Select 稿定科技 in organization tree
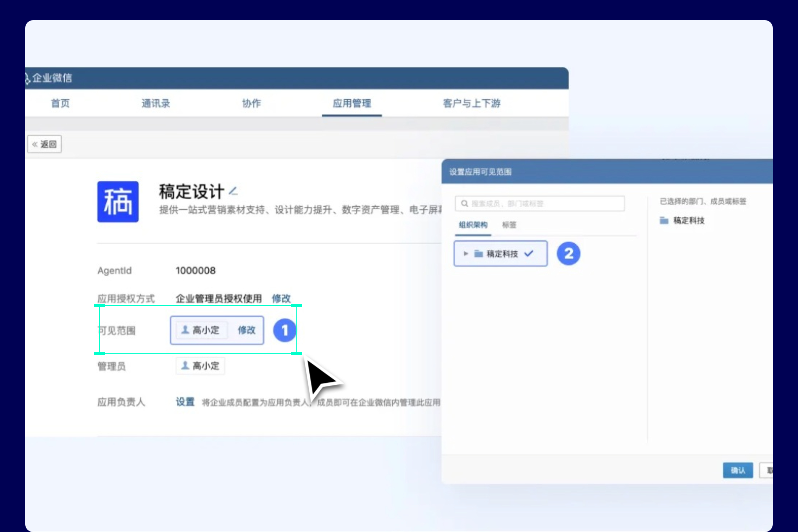The width and height of the screenshot is (798, 532). point(500,253)
